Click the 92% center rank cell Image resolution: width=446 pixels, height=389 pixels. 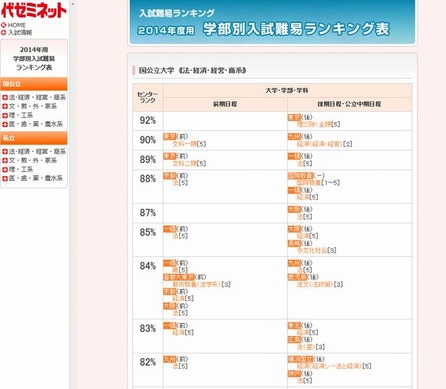pos(148,121)
